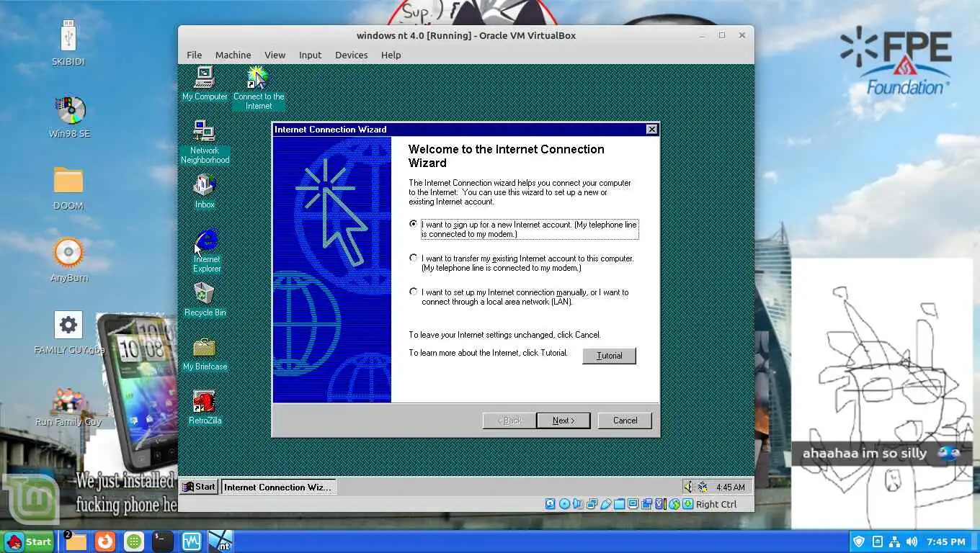
Task: Click the VirtualBox hard disk activity indicator
Action: 551,504
